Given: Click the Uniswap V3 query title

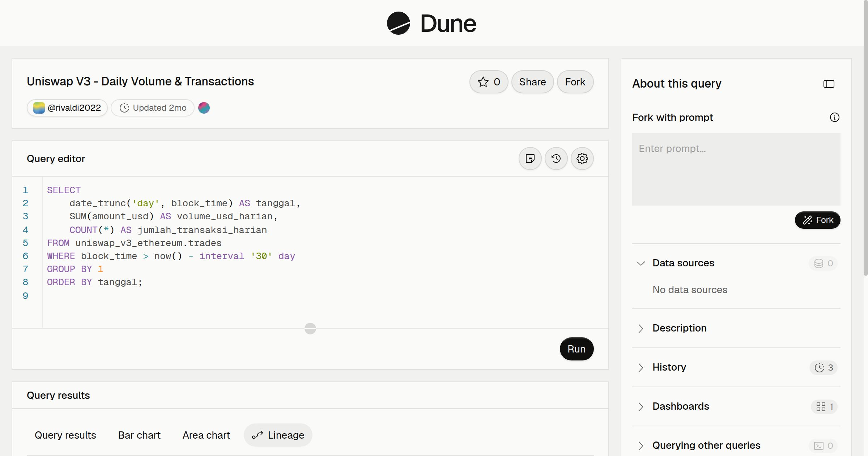Looking at the screenshot, I should tap(140, 81).
